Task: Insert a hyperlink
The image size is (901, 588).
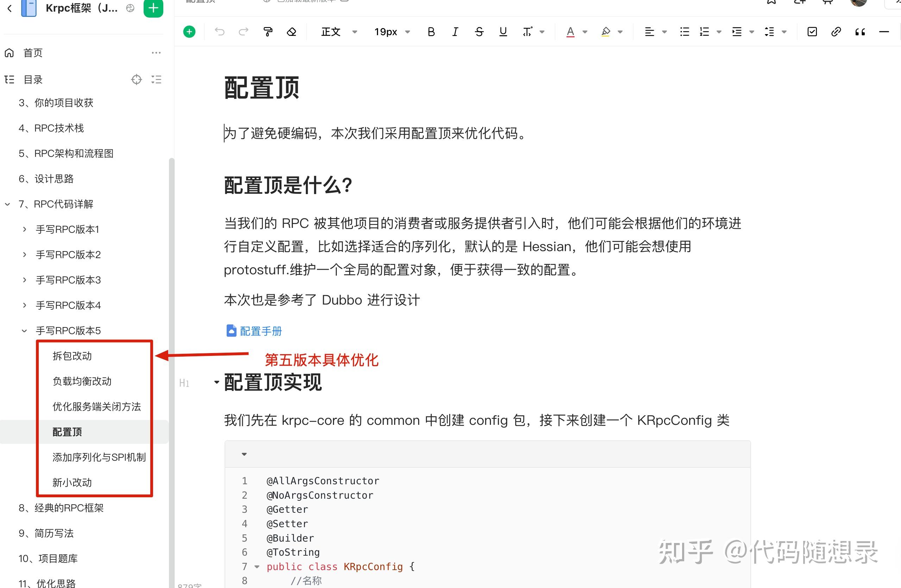Action: [x=836, y=31]
